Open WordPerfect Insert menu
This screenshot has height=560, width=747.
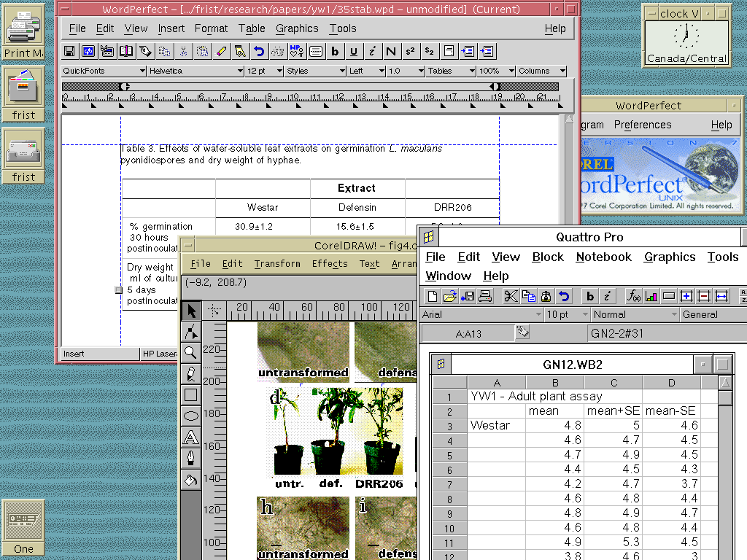pyautogui.click(x=171, y=28)
